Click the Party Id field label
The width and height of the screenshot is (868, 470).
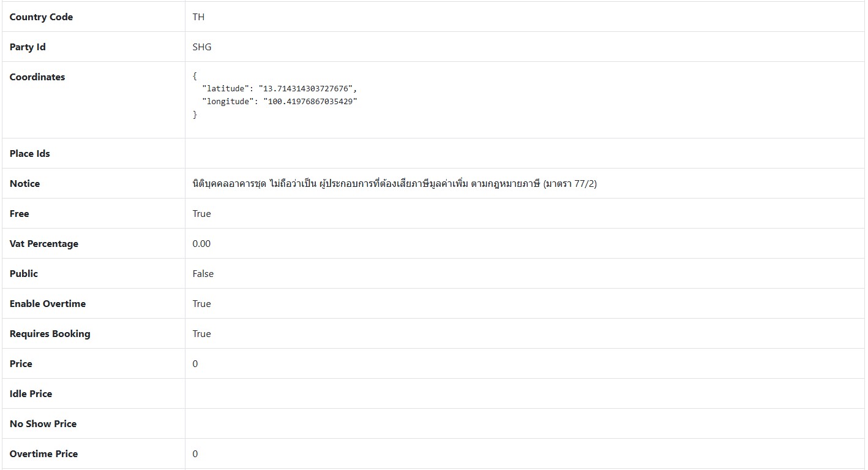point(28,47)
